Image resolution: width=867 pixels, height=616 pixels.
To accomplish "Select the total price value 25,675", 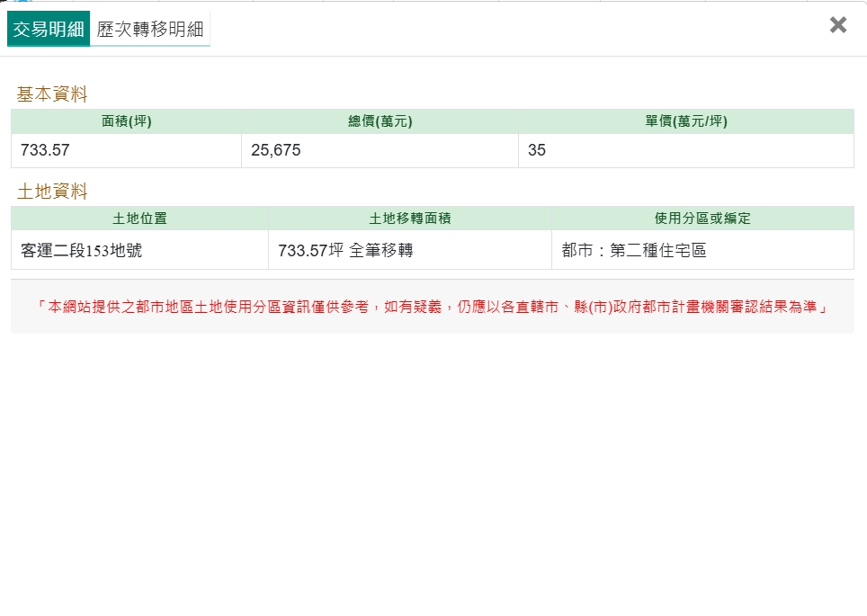I will 276,151.
